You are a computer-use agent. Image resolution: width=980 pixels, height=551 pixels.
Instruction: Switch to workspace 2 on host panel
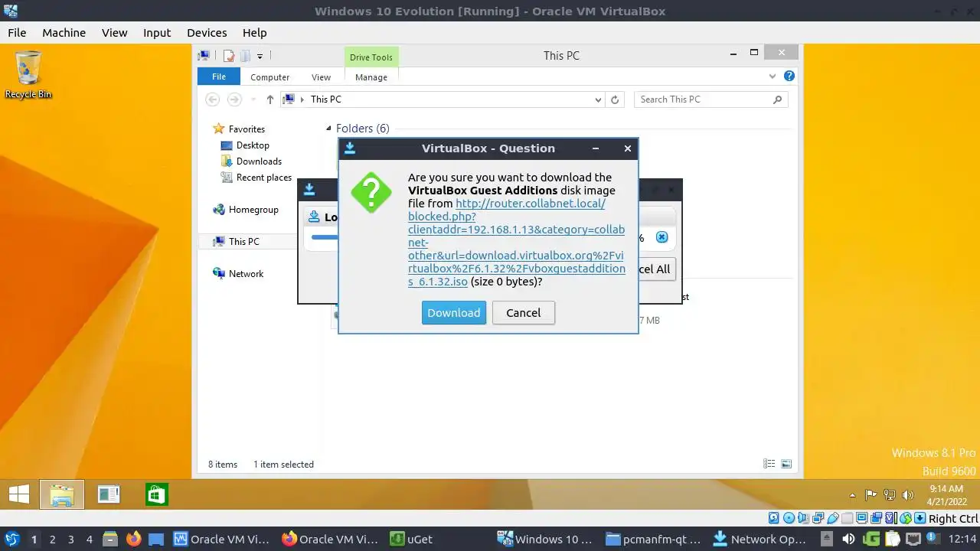[x=52, y=540]
